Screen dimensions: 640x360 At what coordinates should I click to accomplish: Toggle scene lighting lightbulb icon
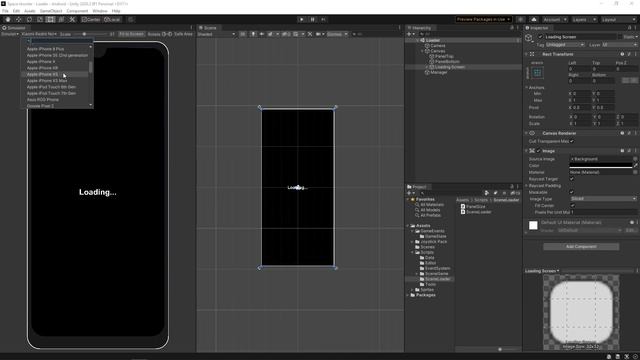253,34
